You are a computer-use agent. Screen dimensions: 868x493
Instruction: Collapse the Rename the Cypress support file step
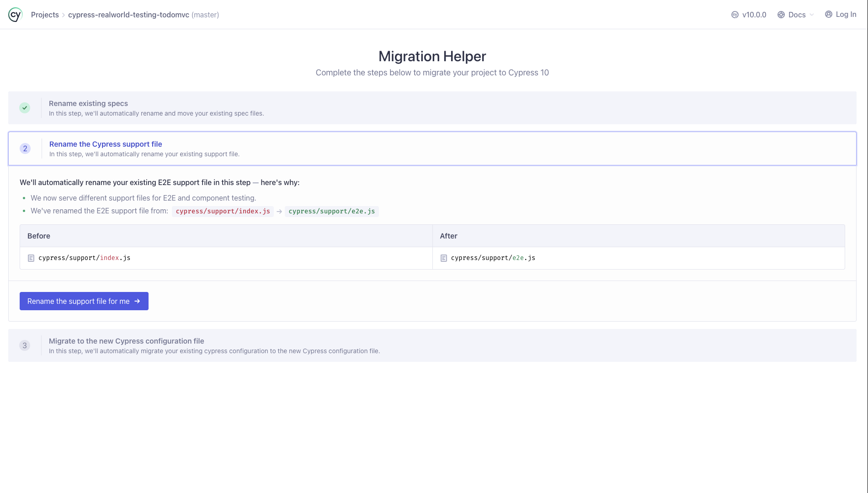pyautogui.click(x=432, y=148)
